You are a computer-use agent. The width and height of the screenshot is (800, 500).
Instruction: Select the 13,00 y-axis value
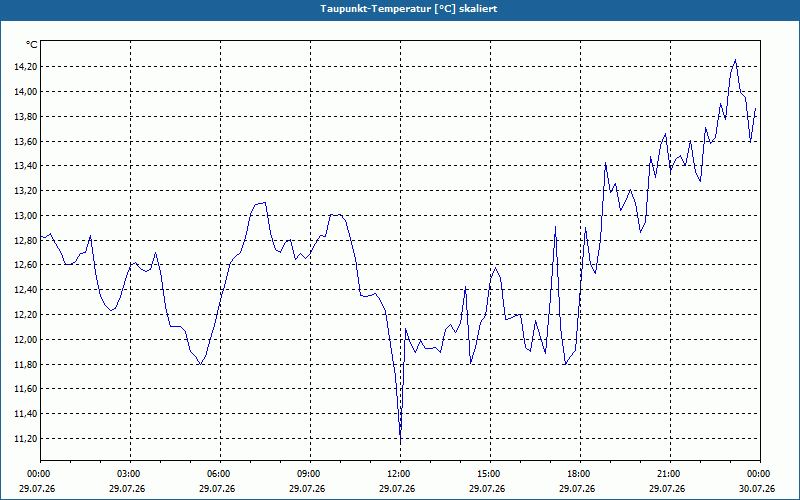click(26, 216)
